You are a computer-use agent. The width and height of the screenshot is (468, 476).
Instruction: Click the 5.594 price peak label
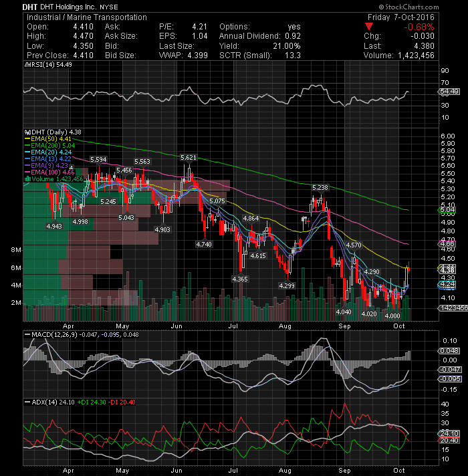pyautogui.click(x=99, y=160)
